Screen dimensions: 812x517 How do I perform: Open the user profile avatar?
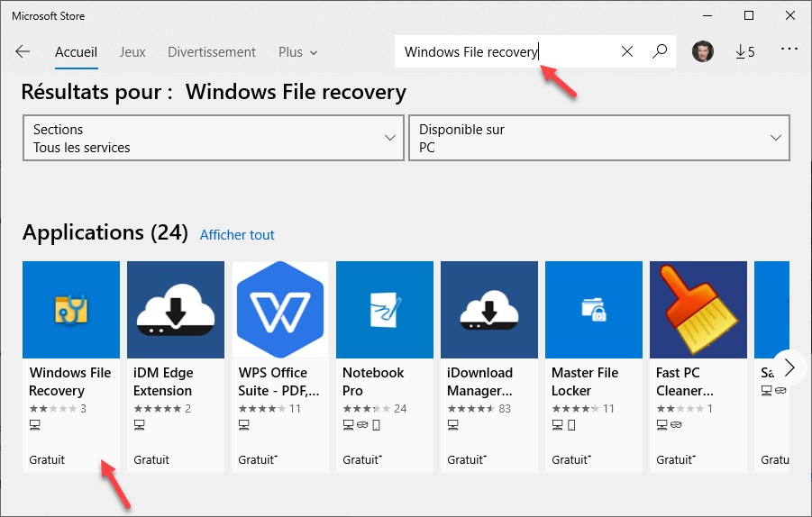(x=702, y=52)
